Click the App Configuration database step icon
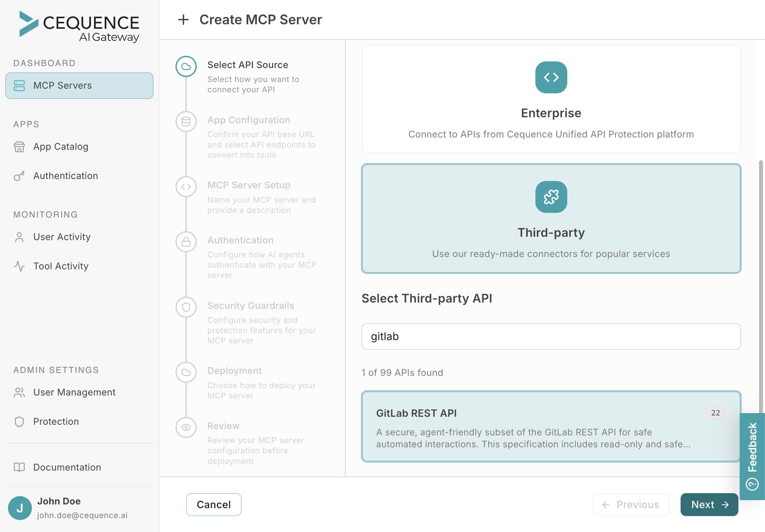 (186, 122)
